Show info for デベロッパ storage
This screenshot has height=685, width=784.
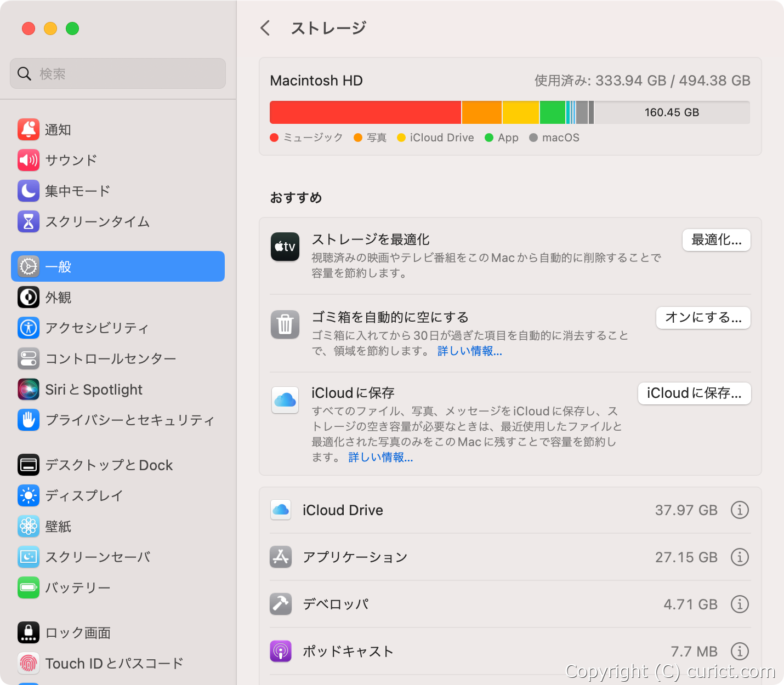coord(740,604)
